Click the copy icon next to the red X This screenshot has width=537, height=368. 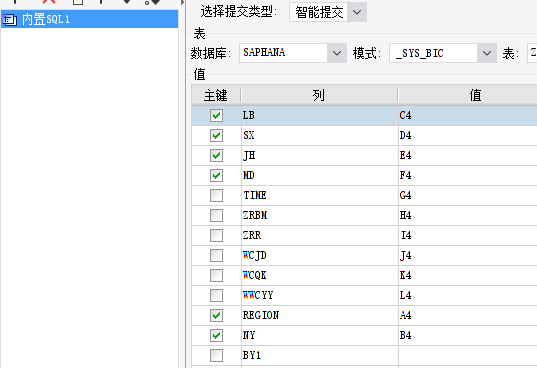78,2
